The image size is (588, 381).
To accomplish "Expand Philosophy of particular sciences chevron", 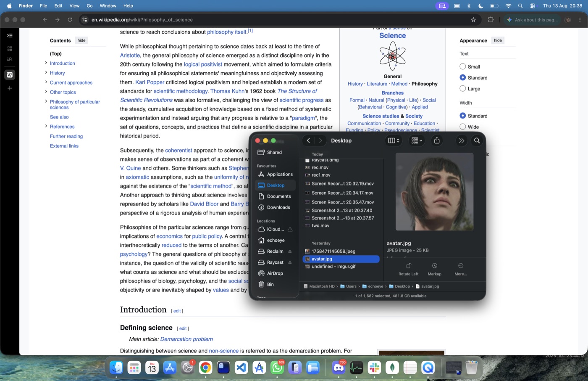I will pos(46,101).
